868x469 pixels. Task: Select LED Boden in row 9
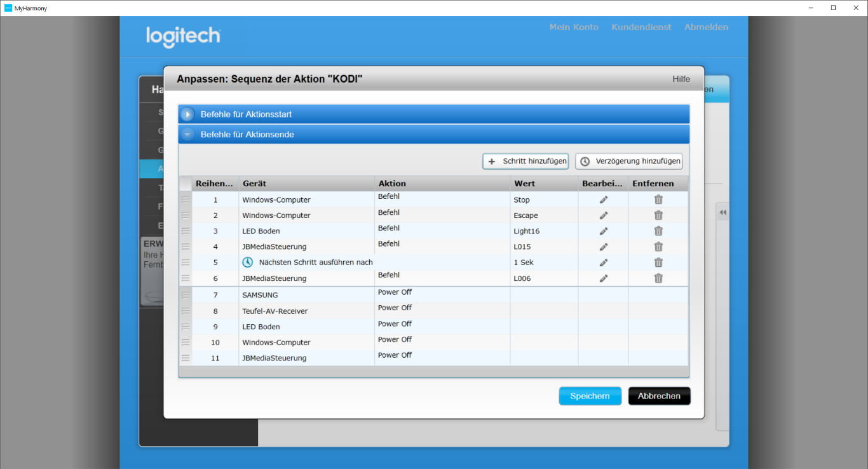pos(307,327)
